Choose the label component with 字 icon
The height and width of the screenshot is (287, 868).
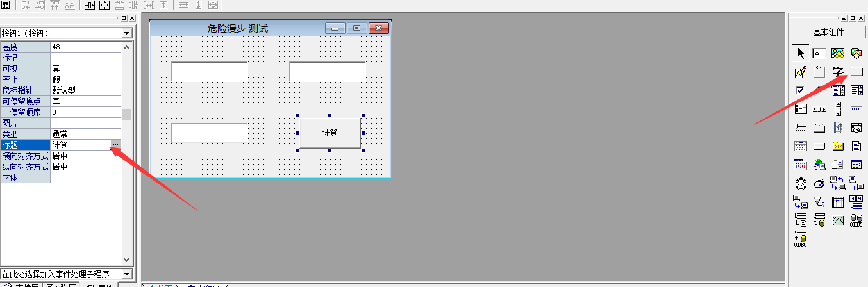(x=838, y=72)
